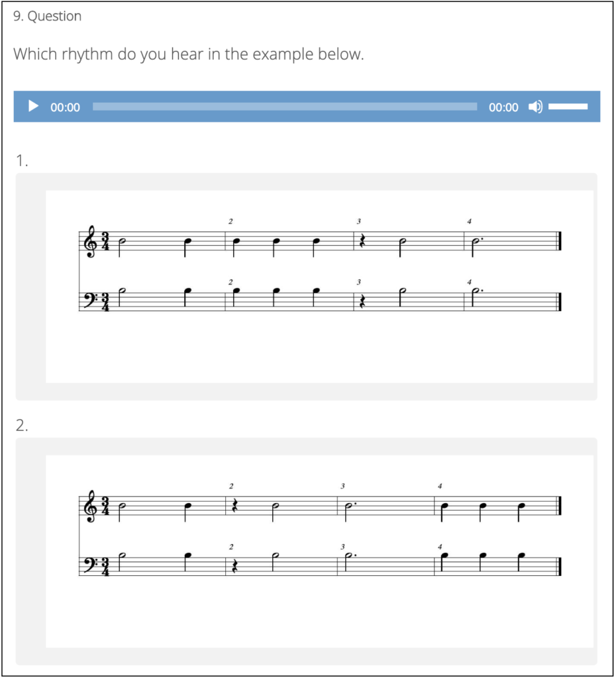Click the second rhythm notation image

319,551
